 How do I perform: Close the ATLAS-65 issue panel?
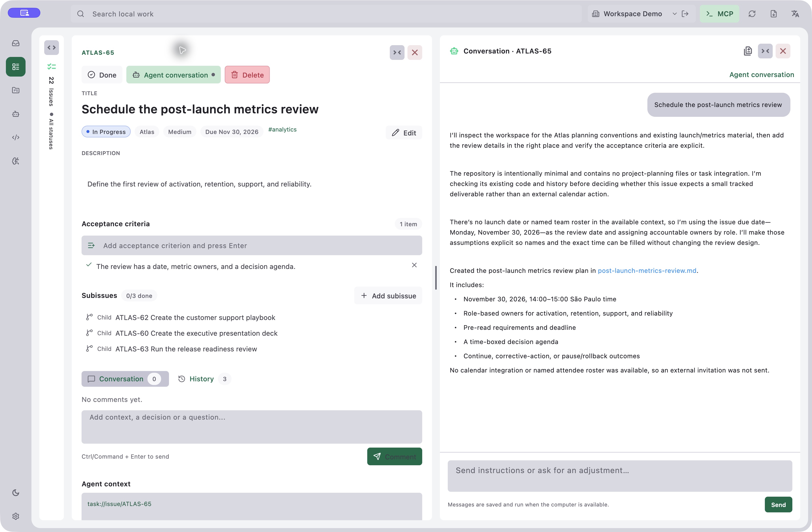415,53
